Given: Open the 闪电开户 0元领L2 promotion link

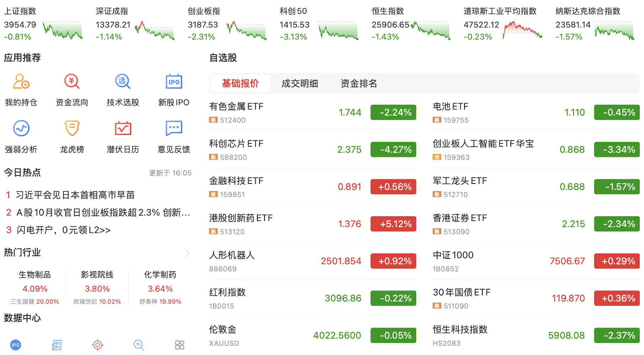Looking at the screenshot, I should pos(64,230).
